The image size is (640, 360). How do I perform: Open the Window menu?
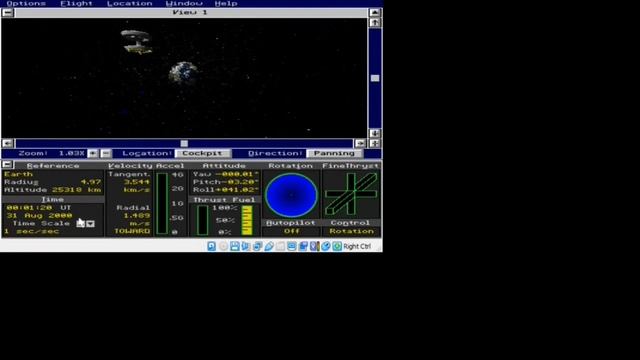coord(184,3)
